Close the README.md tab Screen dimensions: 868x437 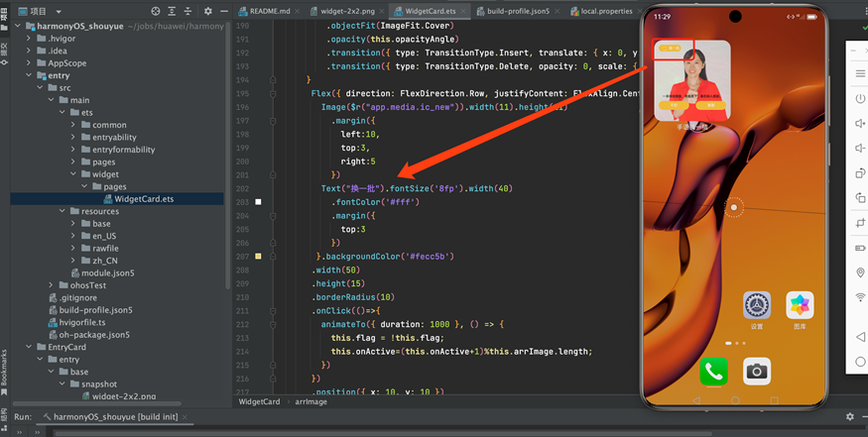click(x=299, y=11)
